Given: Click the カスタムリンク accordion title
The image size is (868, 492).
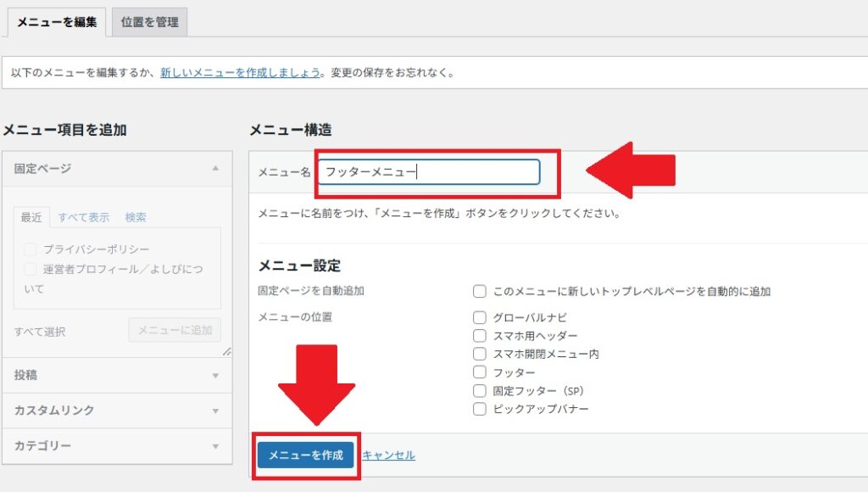Looking at the screenshot, I should coord(53,410).
